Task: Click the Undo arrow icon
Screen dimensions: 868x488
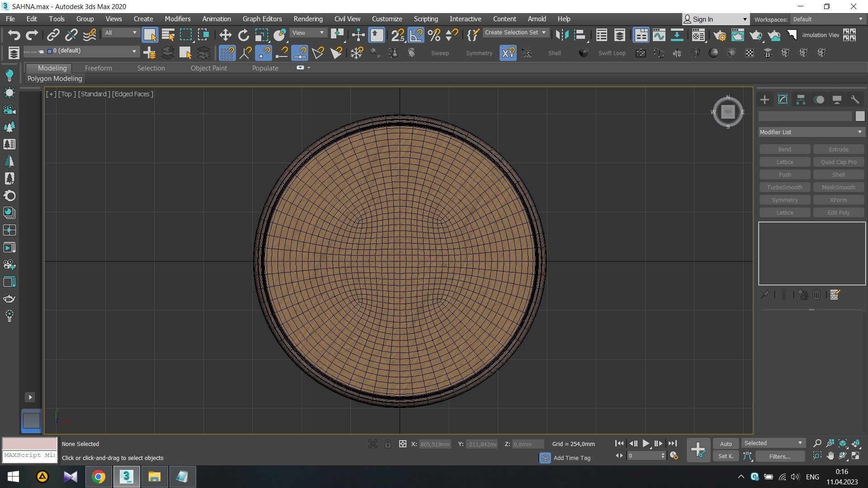Action: (14, 35)
